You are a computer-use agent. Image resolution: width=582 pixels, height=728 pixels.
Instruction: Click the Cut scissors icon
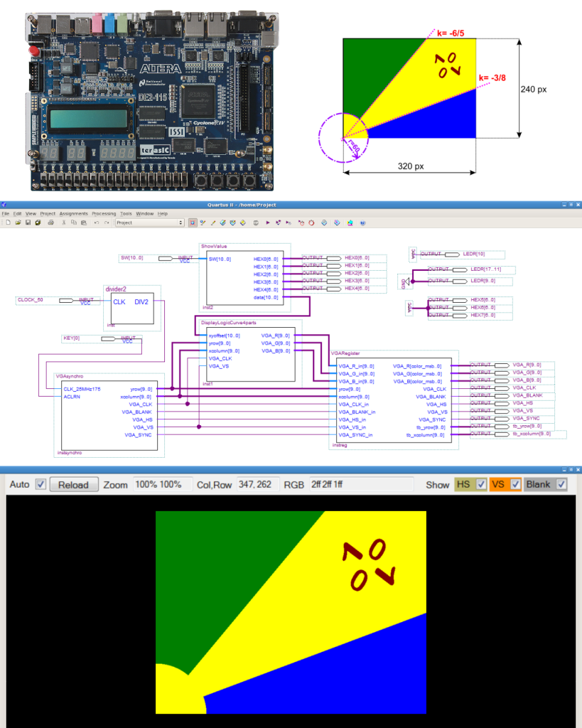point(63,223)
